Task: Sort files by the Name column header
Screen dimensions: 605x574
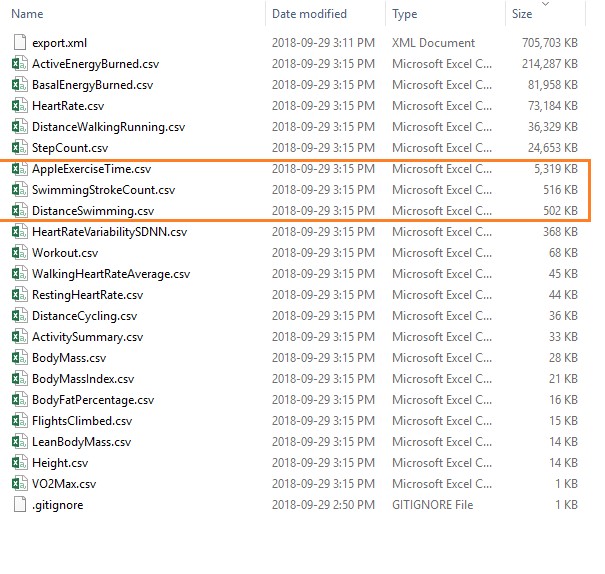Action: tap(27, 14)
